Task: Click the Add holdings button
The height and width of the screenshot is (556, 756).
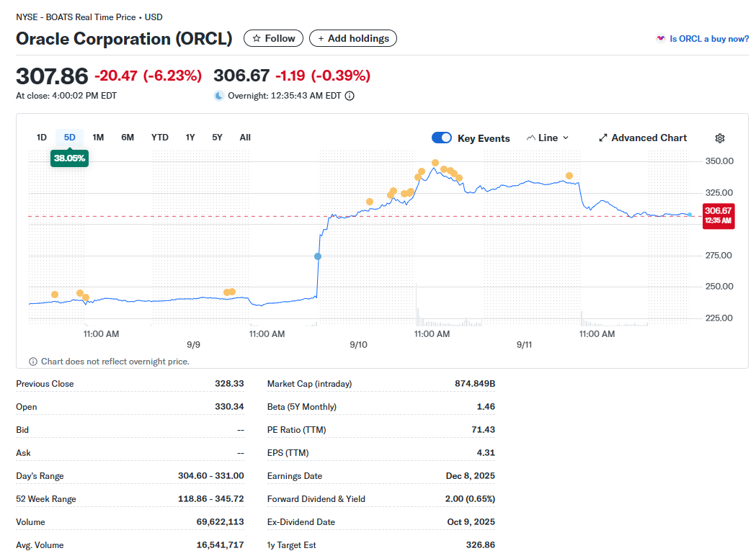Action: coord(353,39)
